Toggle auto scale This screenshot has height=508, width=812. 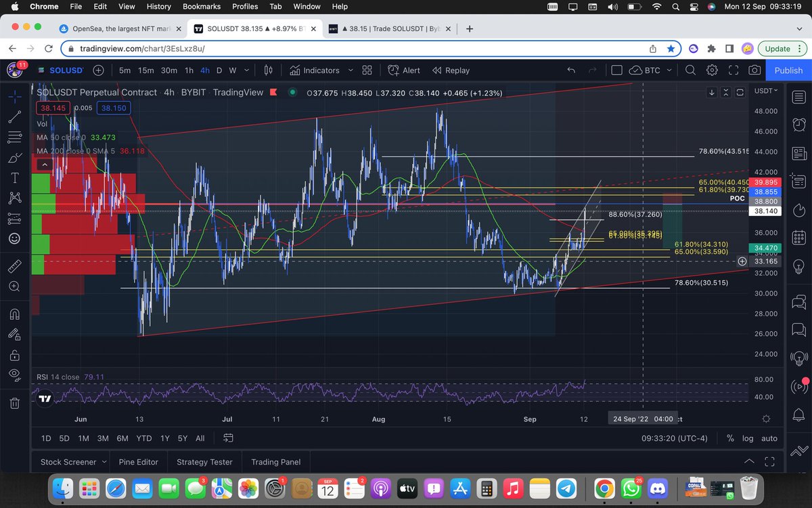(769, 438)
